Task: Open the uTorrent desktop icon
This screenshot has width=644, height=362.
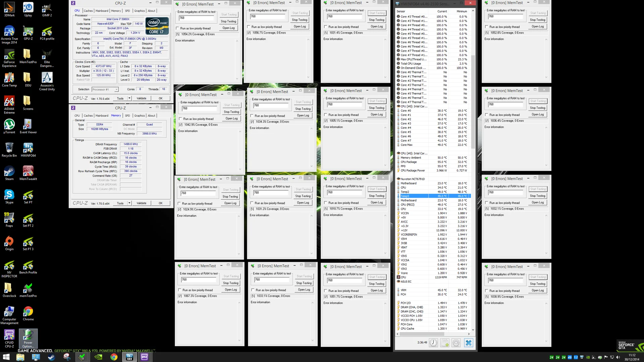Action: pyautogui.click(x=9, y=126)
